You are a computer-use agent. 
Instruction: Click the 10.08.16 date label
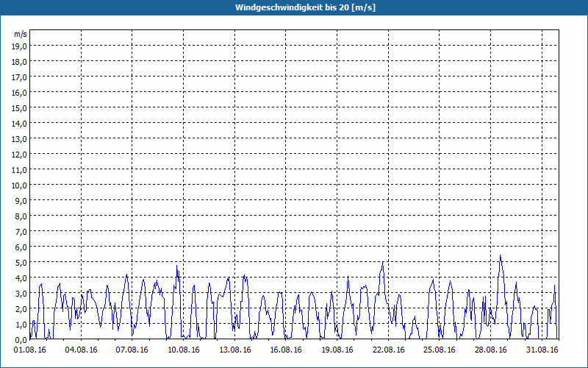click(x=183, y=350)
